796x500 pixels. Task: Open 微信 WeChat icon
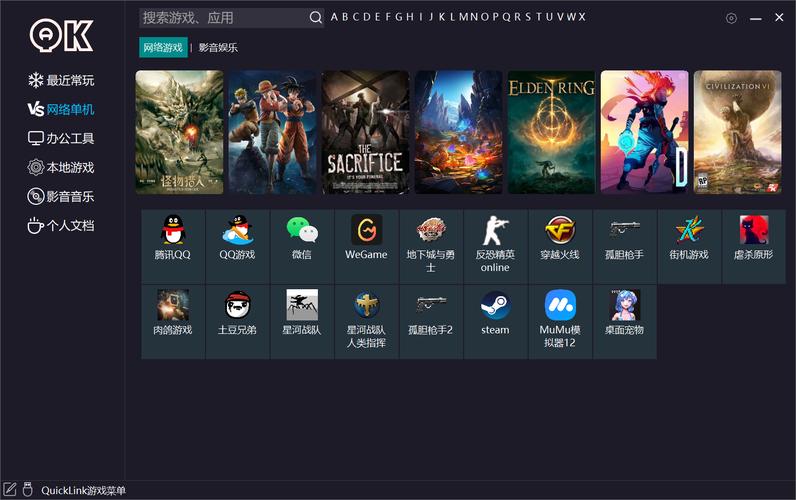302,230
